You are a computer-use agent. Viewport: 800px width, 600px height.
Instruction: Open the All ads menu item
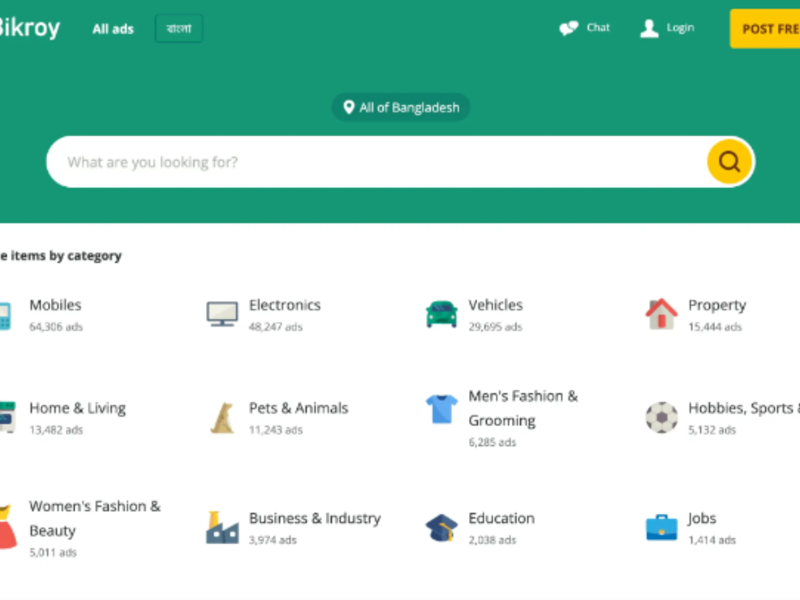click(113, 29)
